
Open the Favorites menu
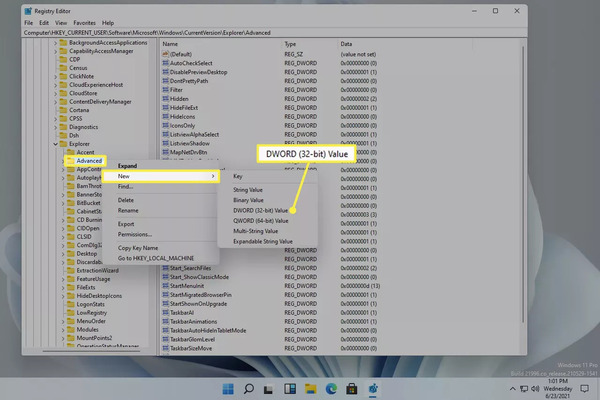point(85,23)
